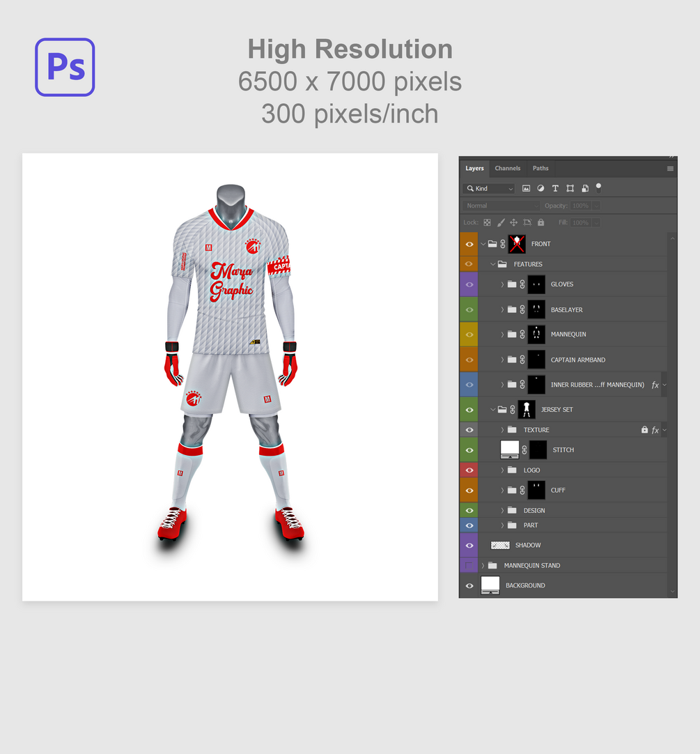The width and height of the screenshot is (700, 754).
Task: Click the mask link icon on CAPTAIN ARMBAND group
Action: pos(522,360)
